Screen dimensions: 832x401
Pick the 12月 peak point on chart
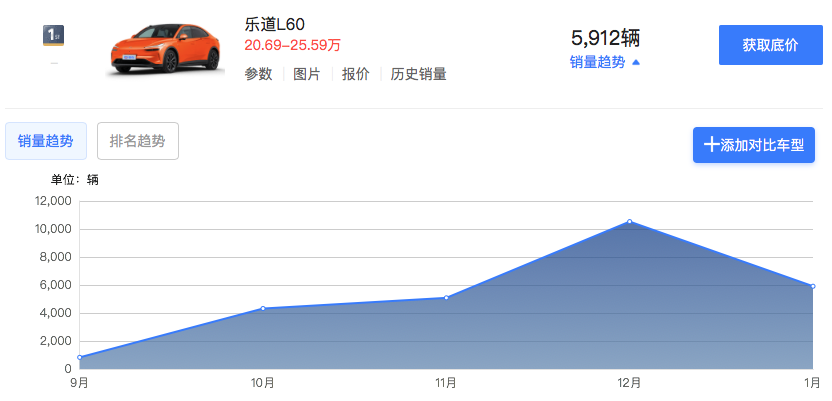click(x=629, y=222)
